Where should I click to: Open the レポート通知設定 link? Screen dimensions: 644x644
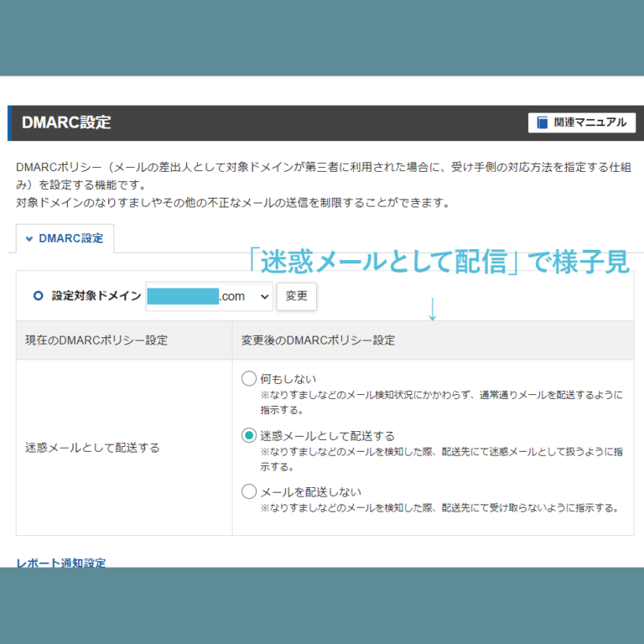click(x=60, y=563)
